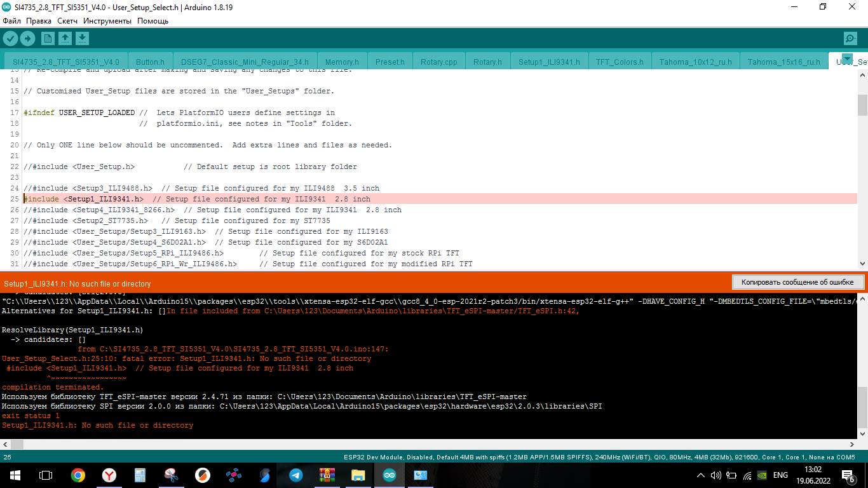Click the console horizontal scrollbar thumb
This screenshot has width=868, height=488.
(17, 444)
